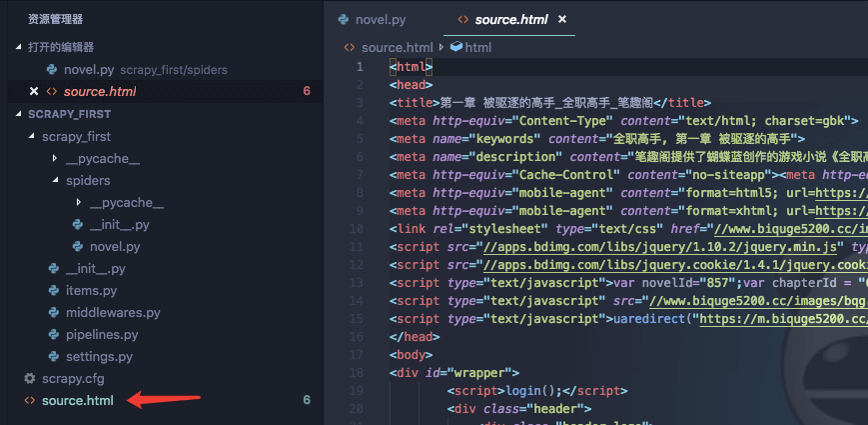Click problem count 6 in open editors
The width and height of the screenshot is (868, 425).
pos(307,91)
